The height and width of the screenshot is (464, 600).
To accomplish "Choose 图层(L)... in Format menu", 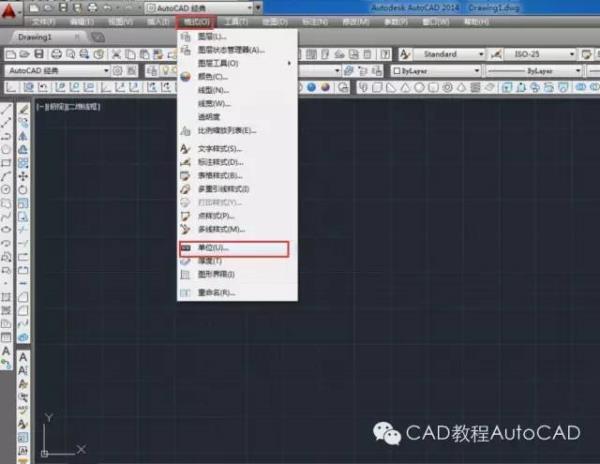I will (x=237, y=36).
